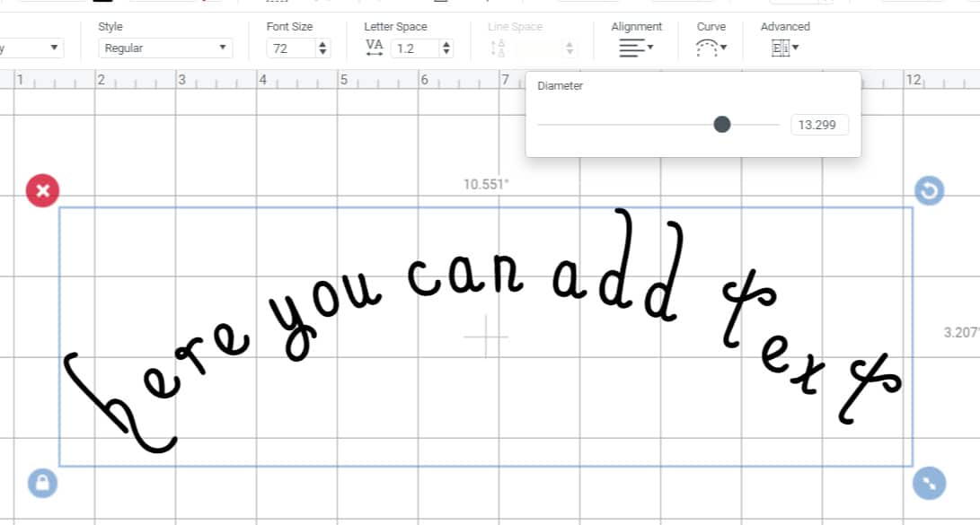Open the Alignment options

click(x=636, y=48)
